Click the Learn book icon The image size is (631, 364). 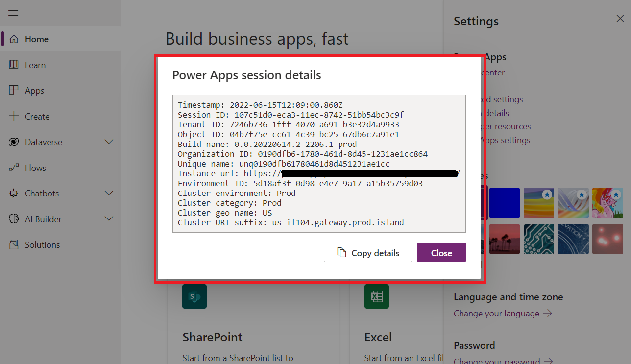14,65
